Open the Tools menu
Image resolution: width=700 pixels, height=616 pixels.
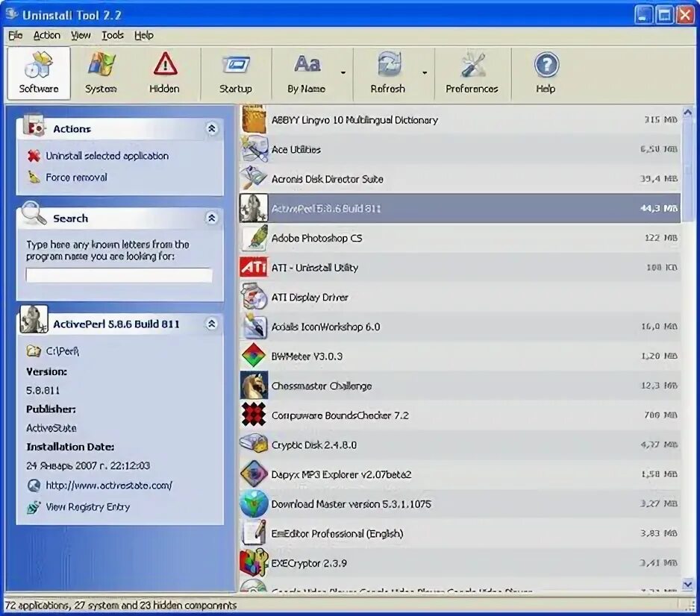pyautogui.click(x=113, y=35)
